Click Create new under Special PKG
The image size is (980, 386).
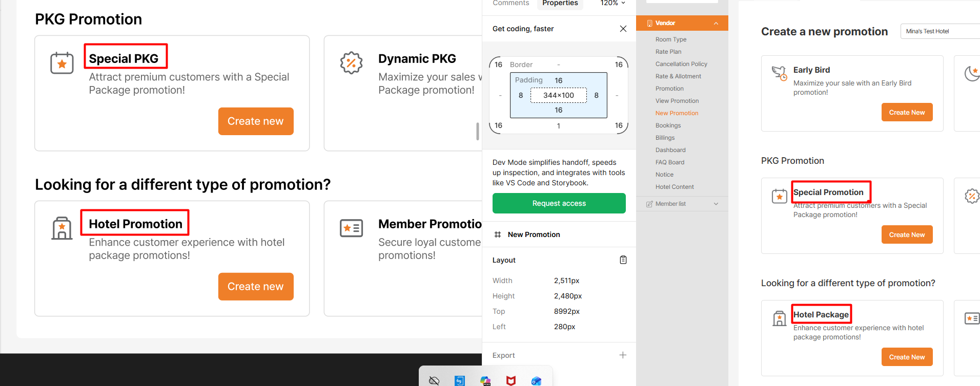[x=256, y=121]
